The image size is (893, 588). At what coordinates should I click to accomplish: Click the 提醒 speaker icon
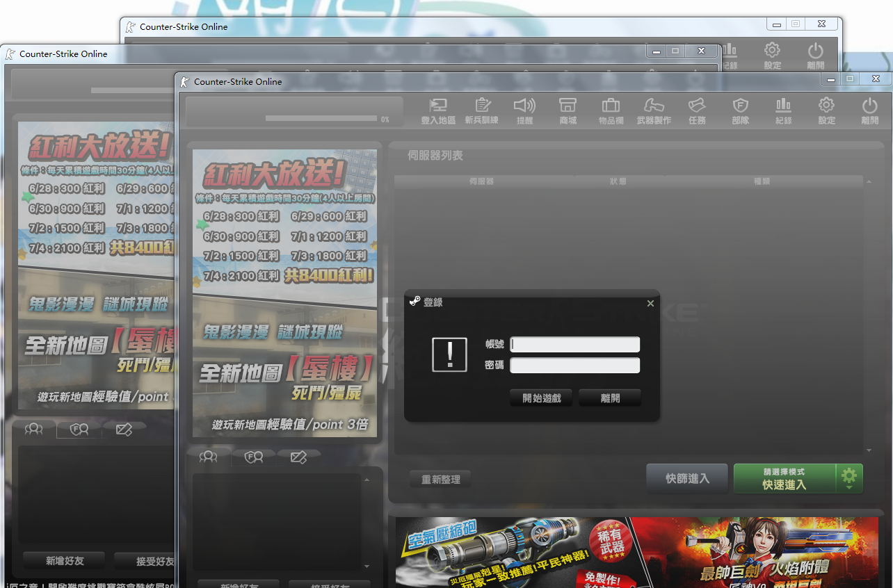coord(524,111)
